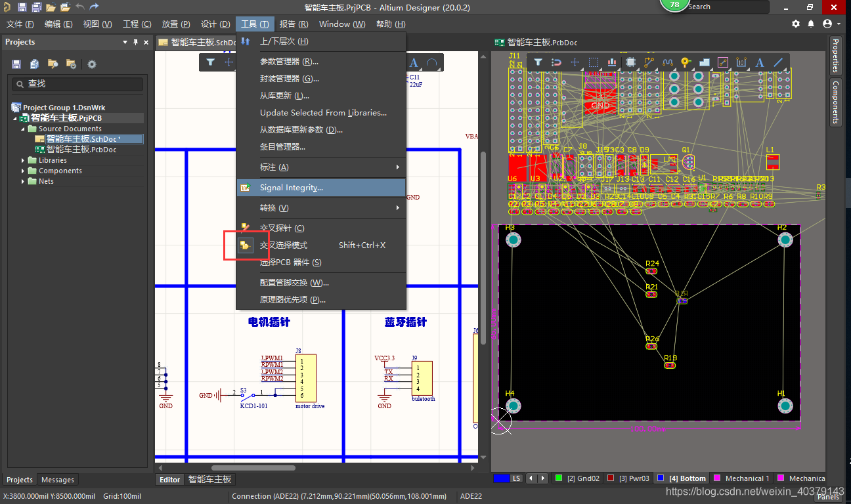Viewport: 851px width, 504px height.
Task: Collapse the 智能车主板.PrjPCB project node
Action: click(x=15, y=118)
